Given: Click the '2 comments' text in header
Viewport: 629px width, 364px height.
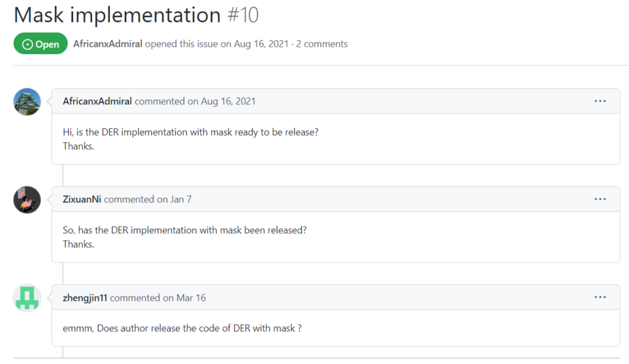Looking at the screenshot, I should pyautogui.click(x=322, y=44).
